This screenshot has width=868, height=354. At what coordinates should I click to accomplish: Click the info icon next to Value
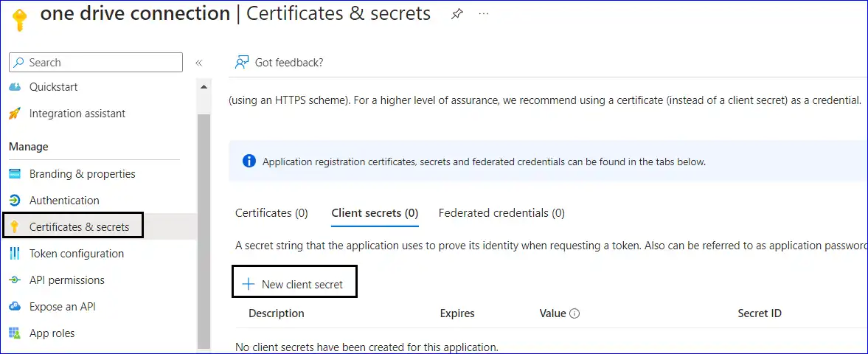[x=574, y=313]
